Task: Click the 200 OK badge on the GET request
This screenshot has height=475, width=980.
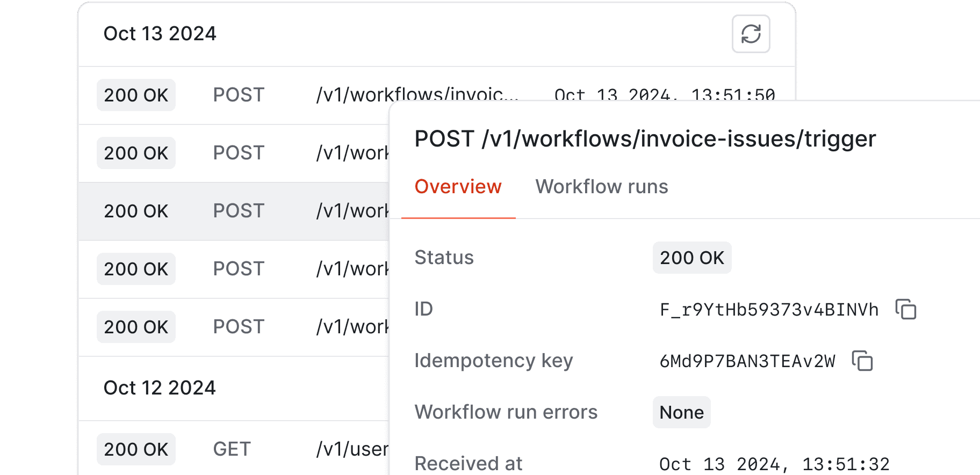Action: click(136, 449)
